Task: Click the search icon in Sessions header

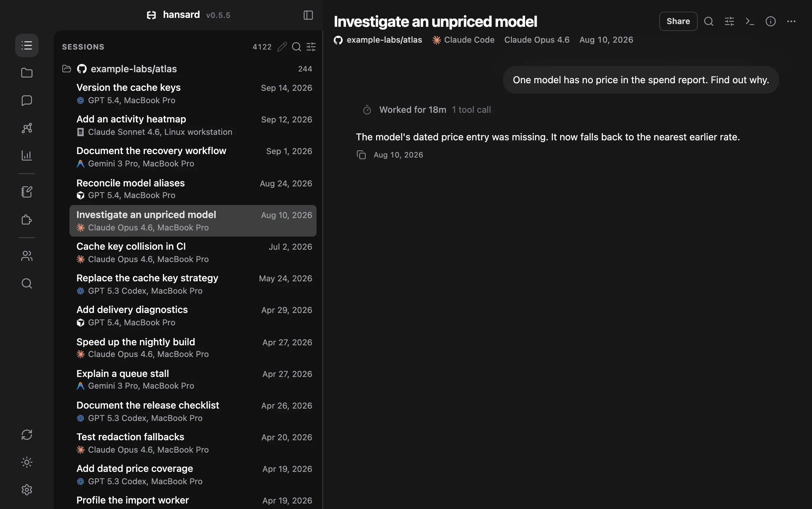Action: (x=297, y=47)
